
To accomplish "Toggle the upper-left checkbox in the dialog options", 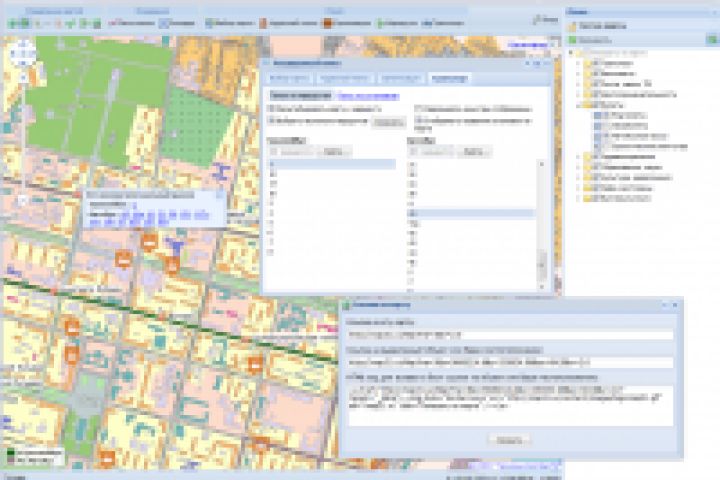I will click(270, 109).
